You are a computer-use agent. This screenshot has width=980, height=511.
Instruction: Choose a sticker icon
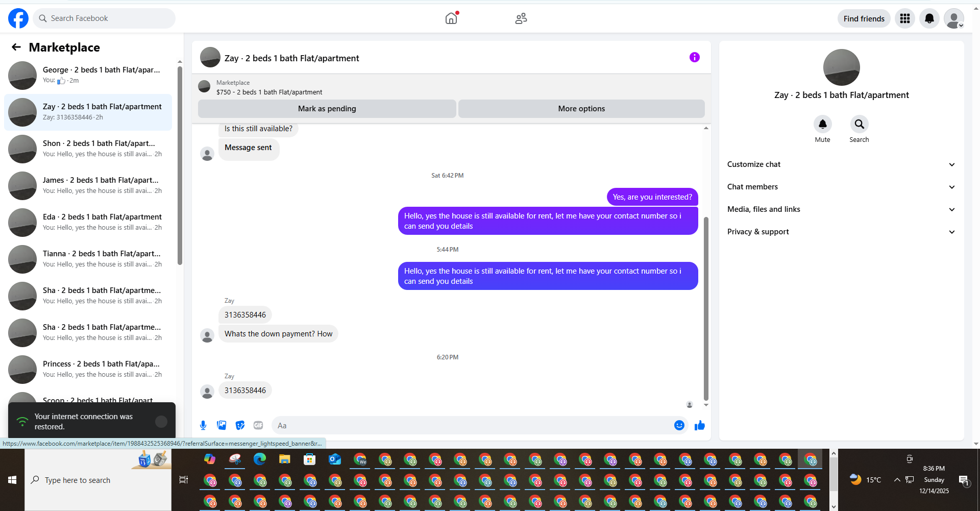click(x=240, y=425)
